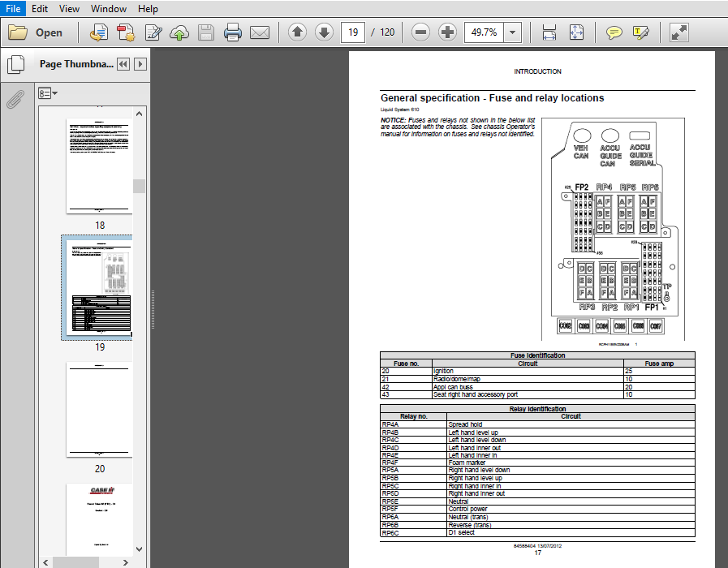
Task: Click thumbnail panel scroll up arrow
Action: click(x=140, y=114)
